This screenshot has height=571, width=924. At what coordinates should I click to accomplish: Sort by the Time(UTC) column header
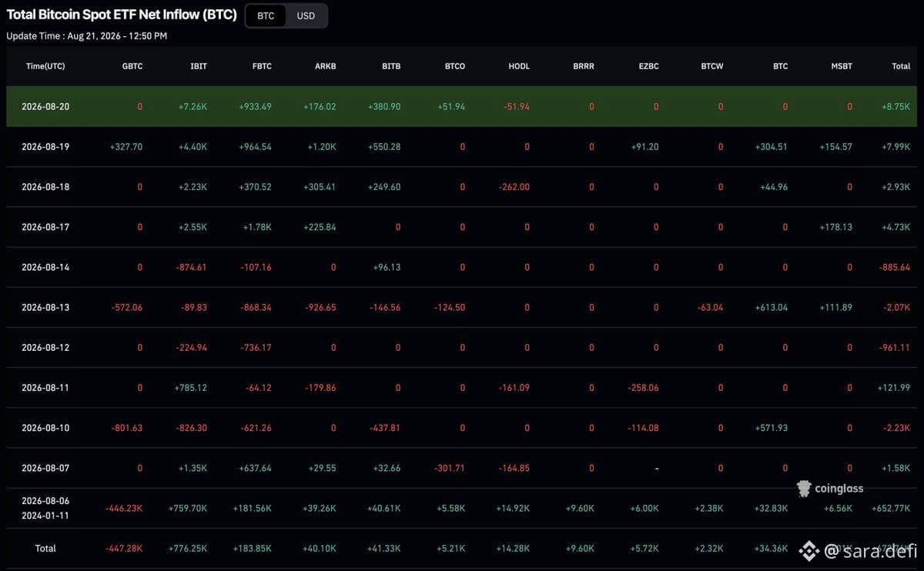(x=45, y=66)
